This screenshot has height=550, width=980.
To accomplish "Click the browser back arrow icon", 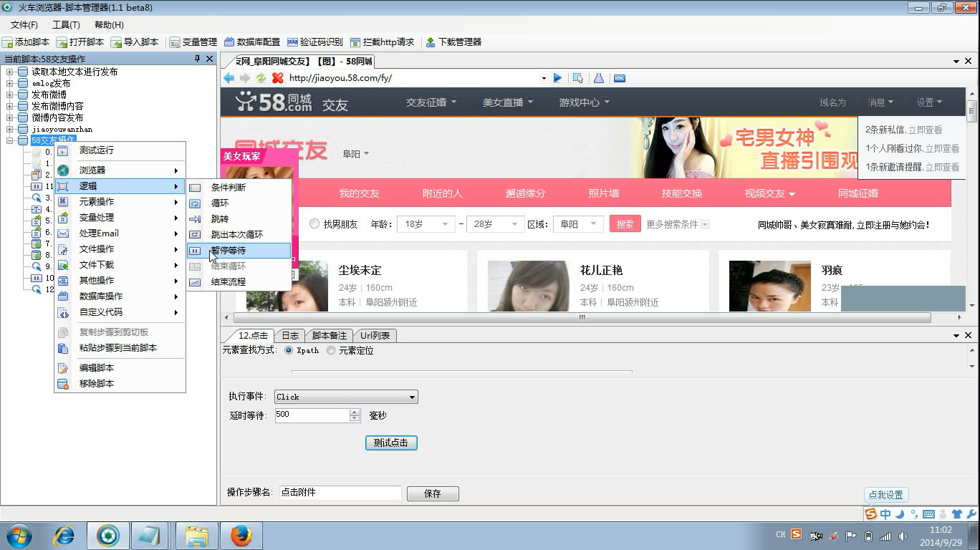I will click(x=229, y=78).
